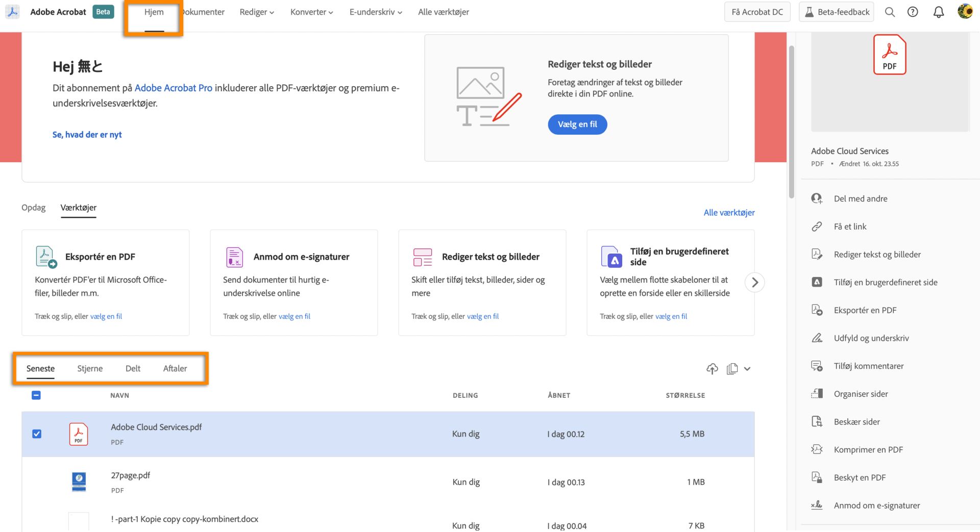
Task: Switch to the Stjerne files tab
Action: pyautogui.click(x=90, y=368)
